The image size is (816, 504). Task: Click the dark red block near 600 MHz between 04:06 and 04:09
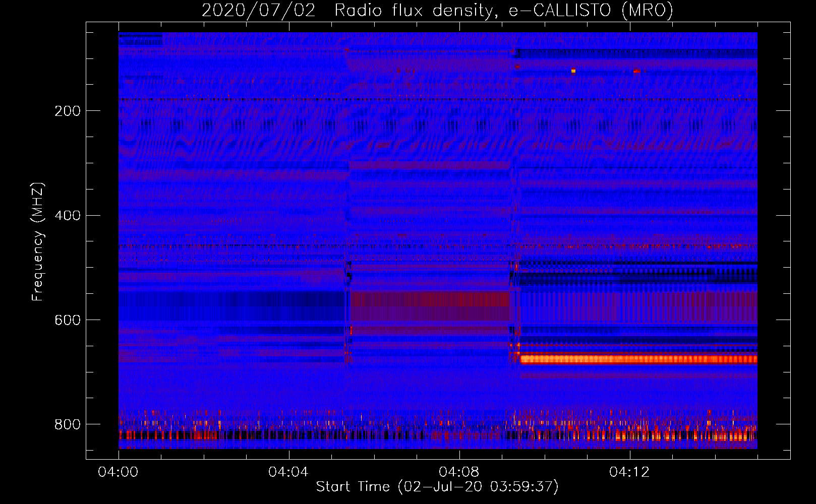[430, 306]
